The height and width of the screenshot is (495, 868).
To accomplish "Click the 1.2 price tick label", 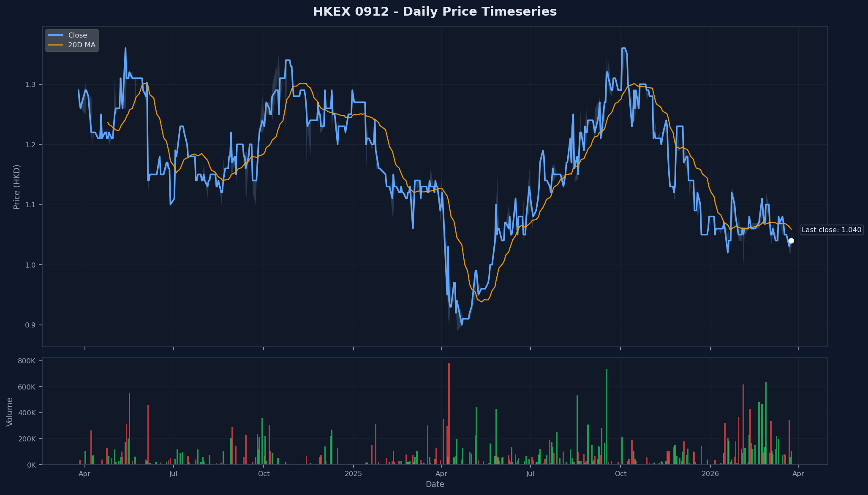I will [30, 145].
